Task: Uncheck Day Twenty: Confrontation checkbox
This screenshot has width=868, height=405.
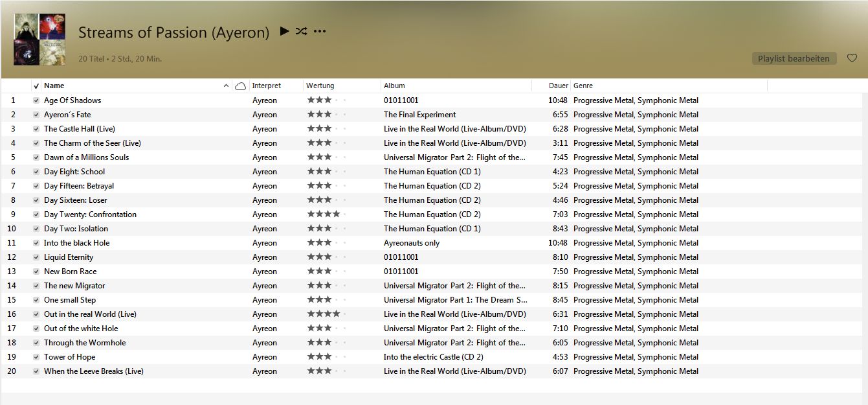Action: click(x=36, y=214)
